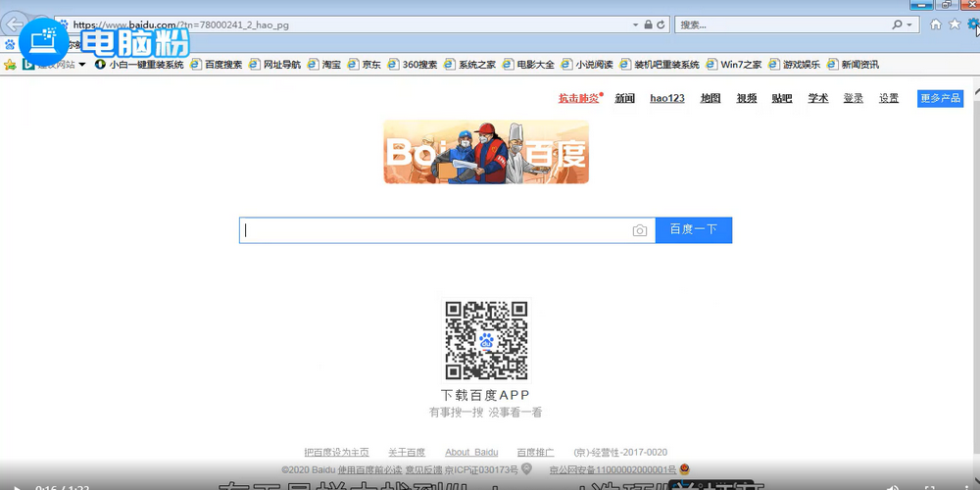Click the Baidu app QR code
The image size is (980, 490).
tap(486, 341)
